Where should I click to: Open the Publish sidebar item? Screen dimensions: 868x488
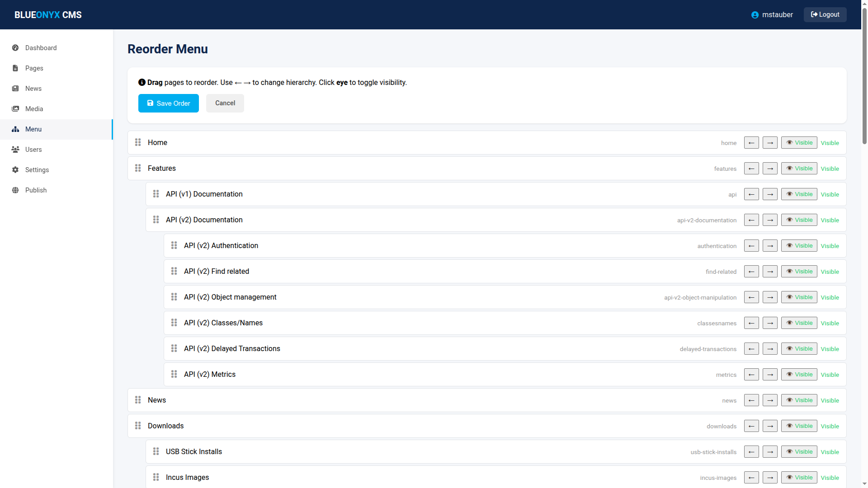pos(36,190)
